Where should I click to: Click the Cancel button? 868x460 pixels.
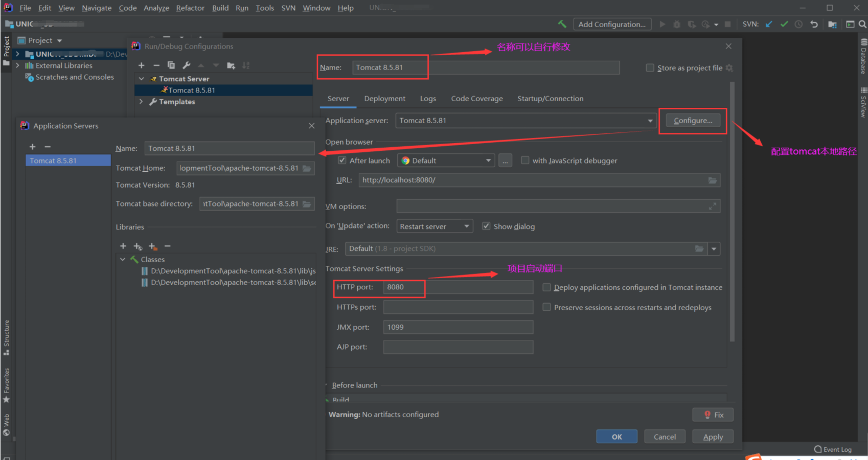[665, 436]
